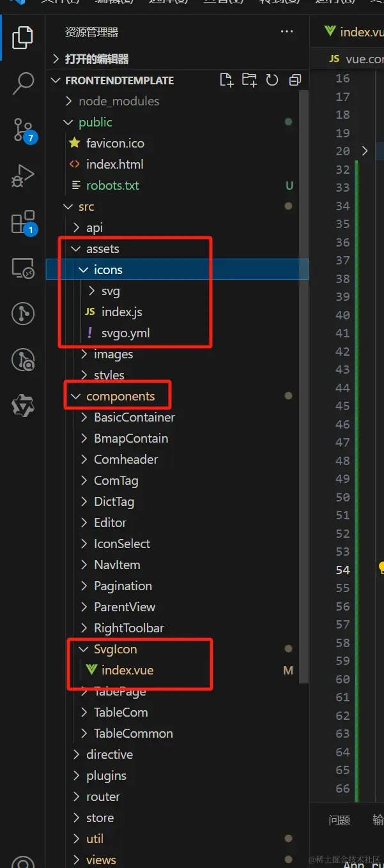
Task: Open the Search view icon
Action: point(23,83)
